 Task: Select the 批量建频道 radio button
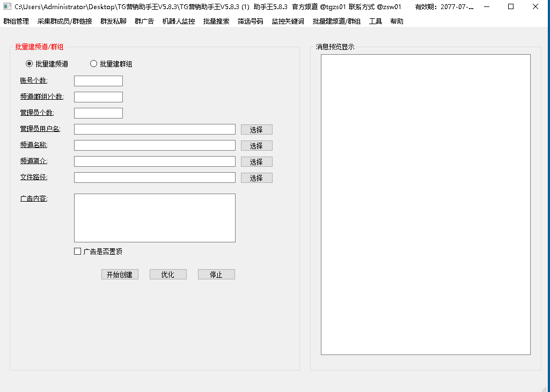click(30, 64)
